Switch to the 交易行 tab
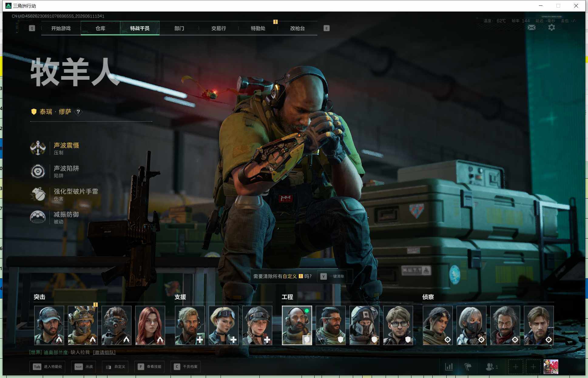Viewport: 588px width, 378px height. (x=219, y=28)
